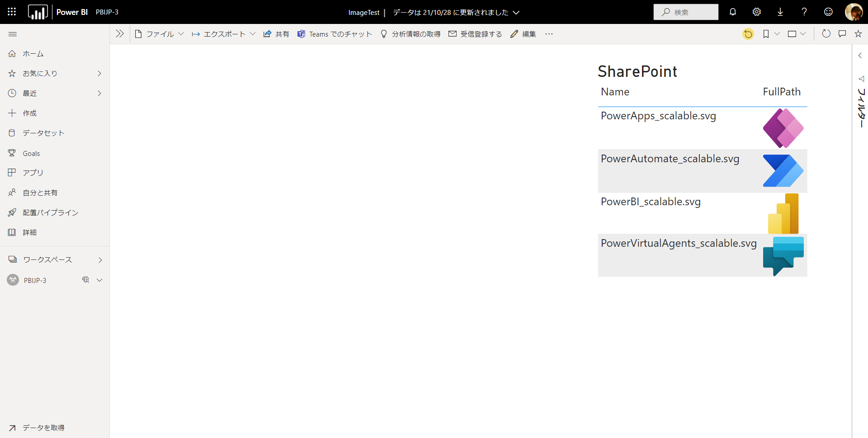Image resolution: width=868 pixels, height=438 pixels.
Task: Expand the filter pane chevron
Action: point(860,56)
